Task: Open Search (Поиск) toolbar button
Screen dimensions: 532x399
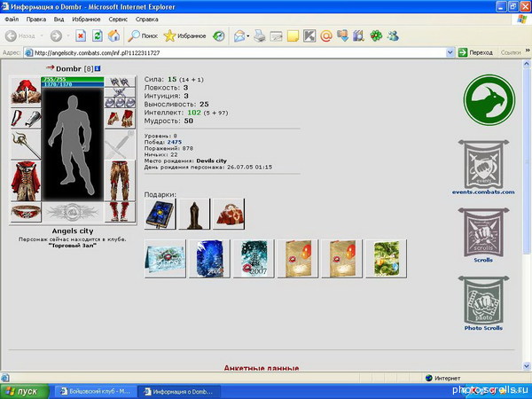Action: tap(143, 35)
